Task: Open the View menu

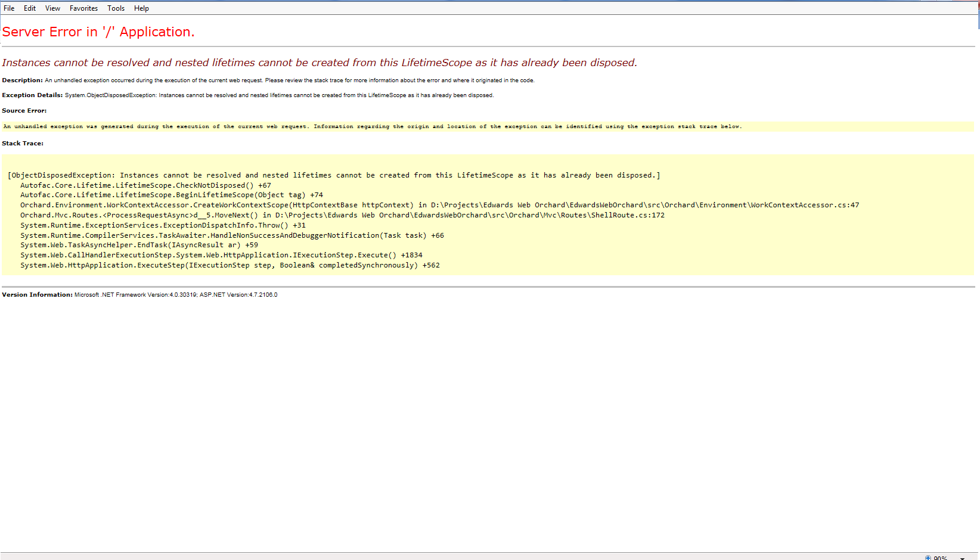Action: pos(52,8)
